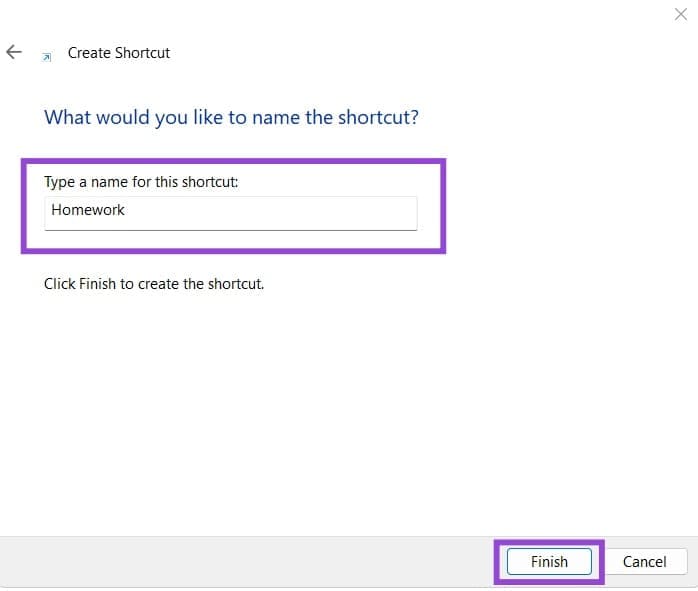
Task: Cancel the Create Shortcut wizard
Action: click(x=644, y=562)
